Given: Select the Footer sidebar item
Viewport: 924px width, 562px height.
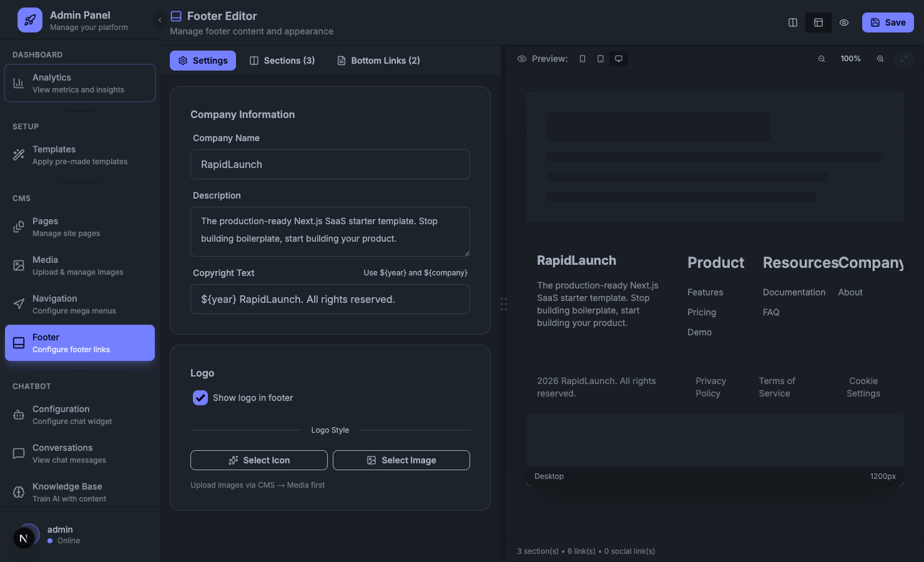Looking at the screenshot, I should (80, 343).
